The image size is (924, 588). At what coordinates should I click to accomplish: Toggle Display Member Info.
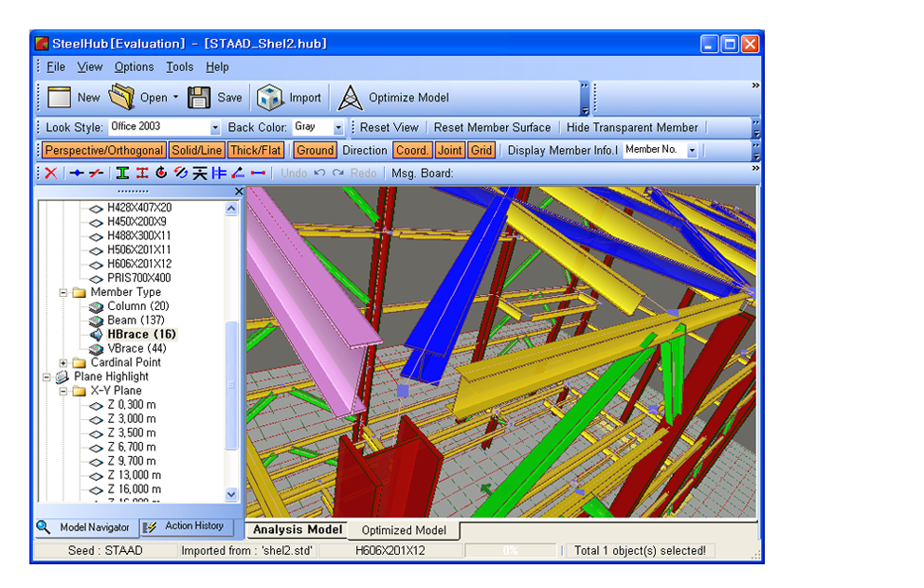coord(563,151)
